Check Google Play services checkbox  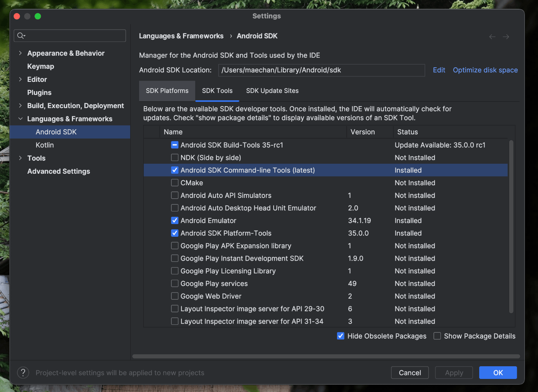[x=174, y=284]
